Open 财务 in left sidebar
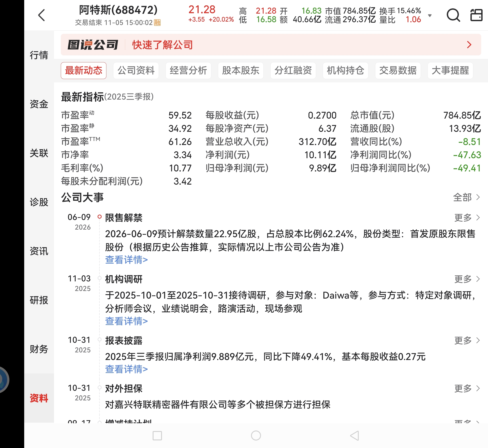 [39, 349]
